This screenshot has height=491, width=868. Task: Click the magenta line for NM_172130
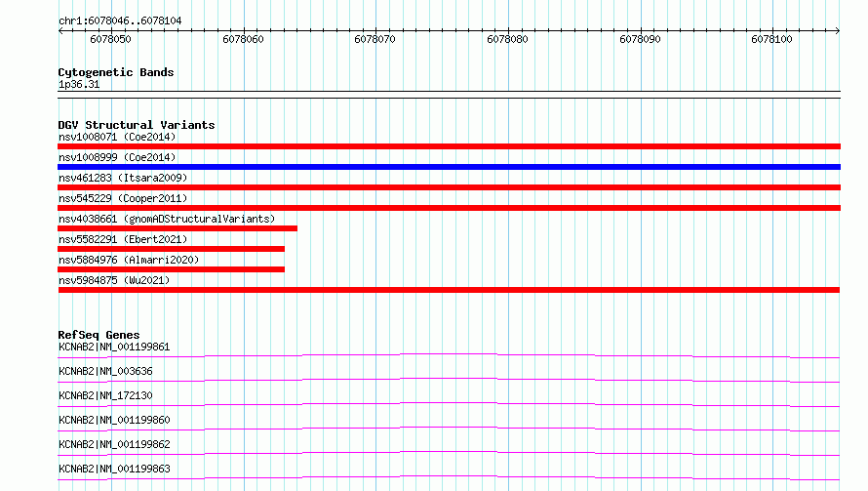(x=449, y=404)
